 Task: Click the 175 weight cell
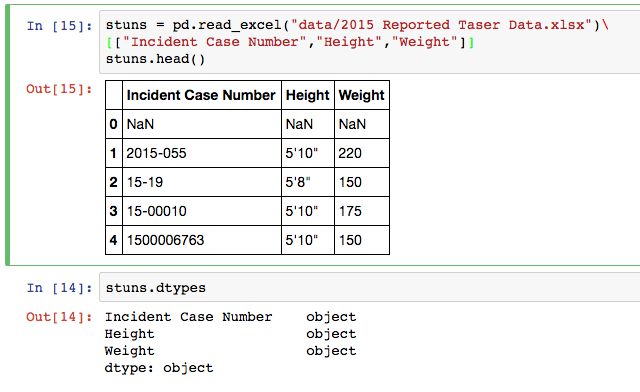click(362, 211)
